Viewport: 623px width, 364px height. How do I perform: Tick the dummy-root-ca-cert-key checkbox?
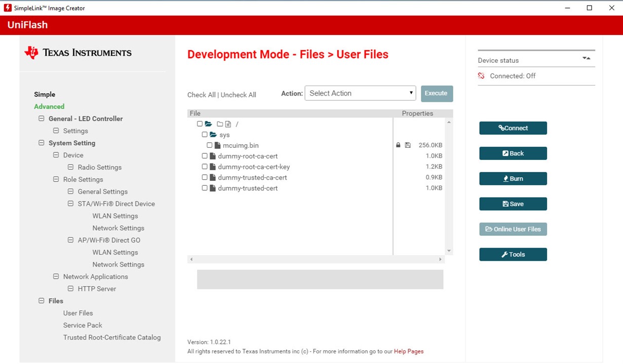205,167
